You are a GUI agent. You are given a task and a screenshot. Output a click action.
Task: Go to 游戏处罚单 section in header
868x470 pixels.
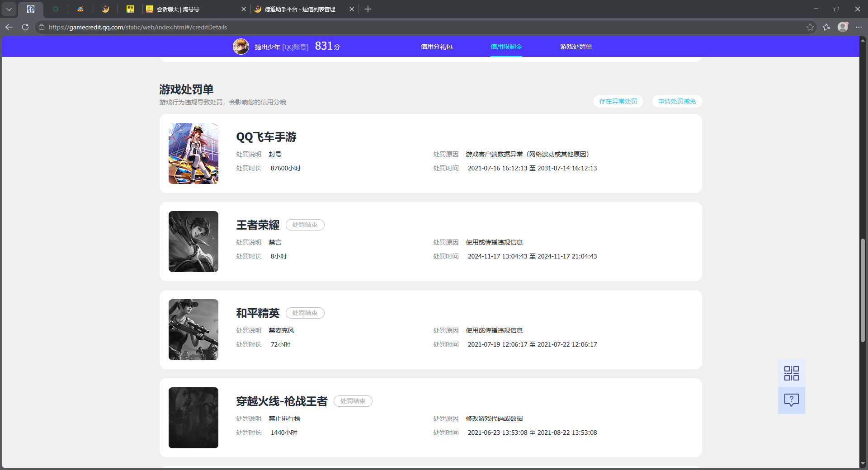[x=576, y=47]
